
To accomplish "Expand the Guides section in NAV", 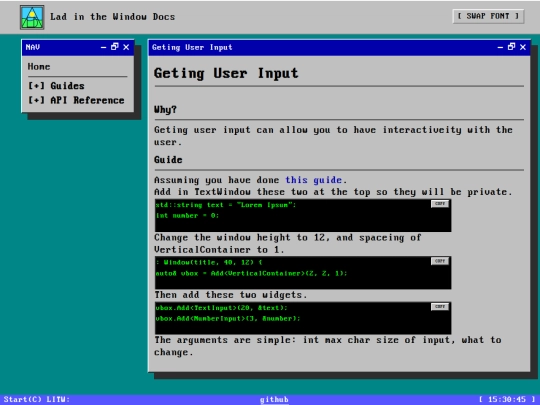I will click(x=56, y=86).
